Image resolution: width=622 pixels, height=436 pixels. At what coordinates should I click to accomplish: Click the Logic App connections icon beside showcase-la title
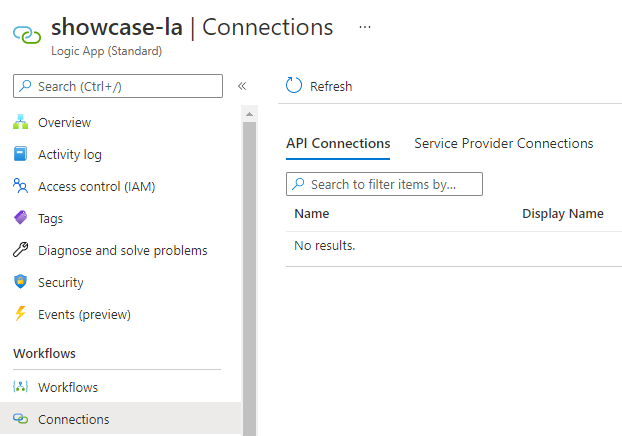(27, 35)
